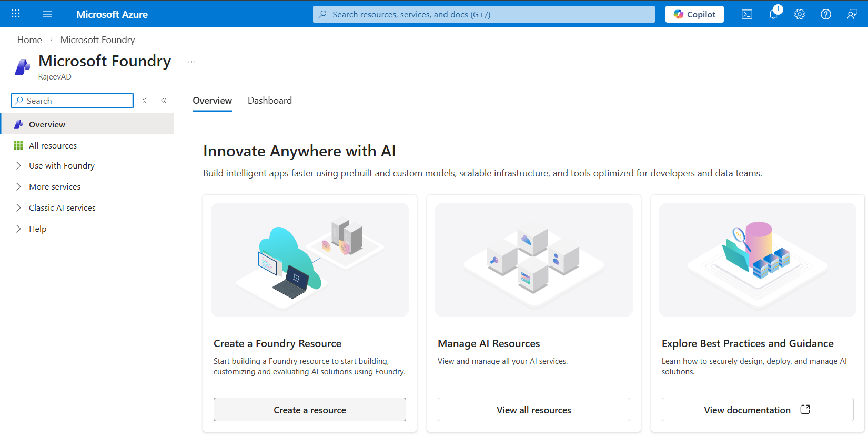Open the help question mark icon
Image resolution: width=868 pixels, height=435 pixels.
825,14
